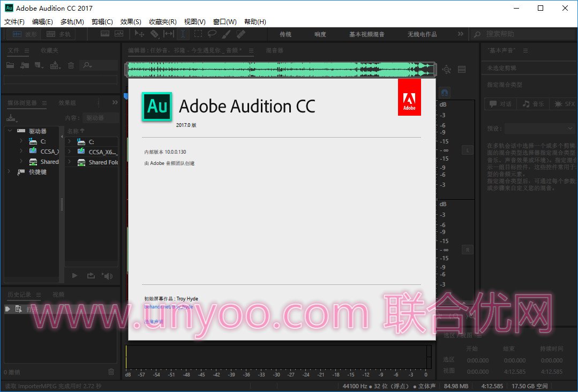This screenshot has width=578, height=392.
Task: Open the behance.net/troy_hyde link
Action: [168, 306]
